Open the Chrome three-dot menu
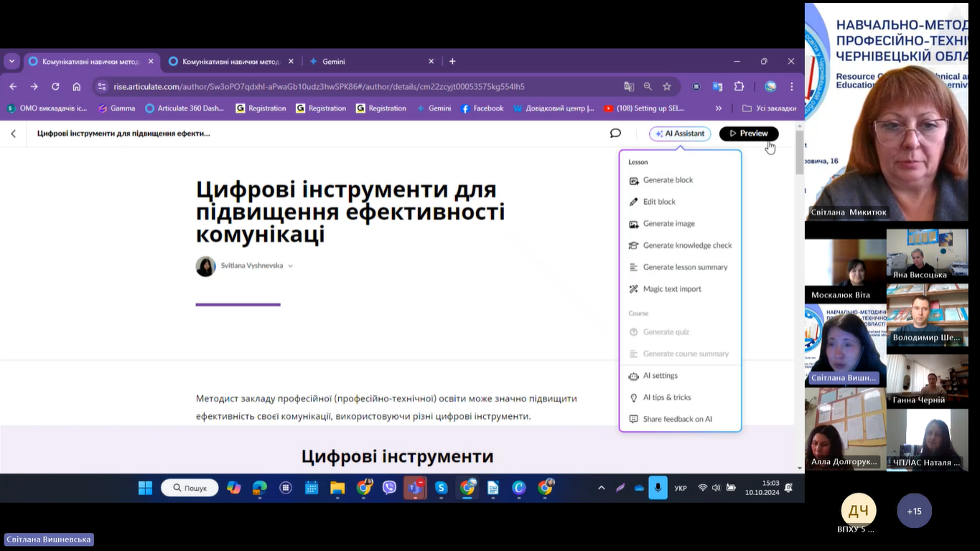This screenshot has width=980, height=551. (792, 87)
